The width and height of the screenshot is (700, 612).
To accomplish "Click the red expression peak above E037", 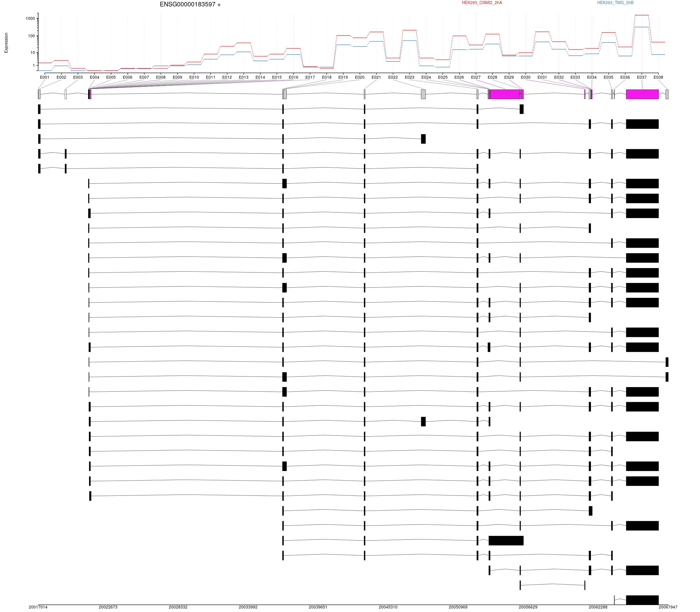I will [x=642, y=15].
